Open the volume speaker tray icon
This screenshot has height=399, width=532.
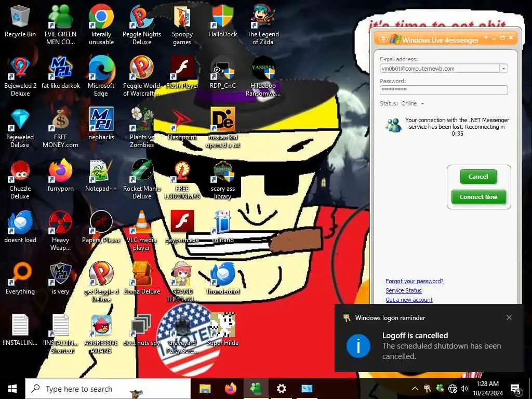(x=464, y=389)
